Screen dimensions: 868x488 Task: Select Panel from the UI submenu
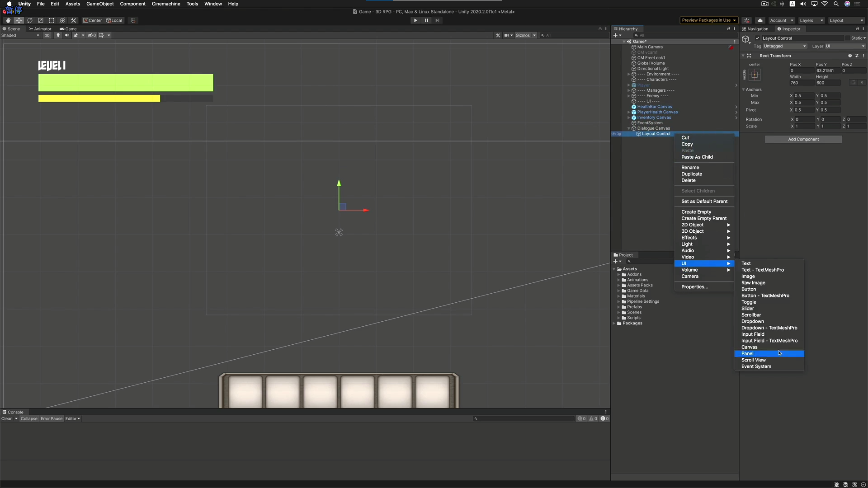[x=769, y=354]
